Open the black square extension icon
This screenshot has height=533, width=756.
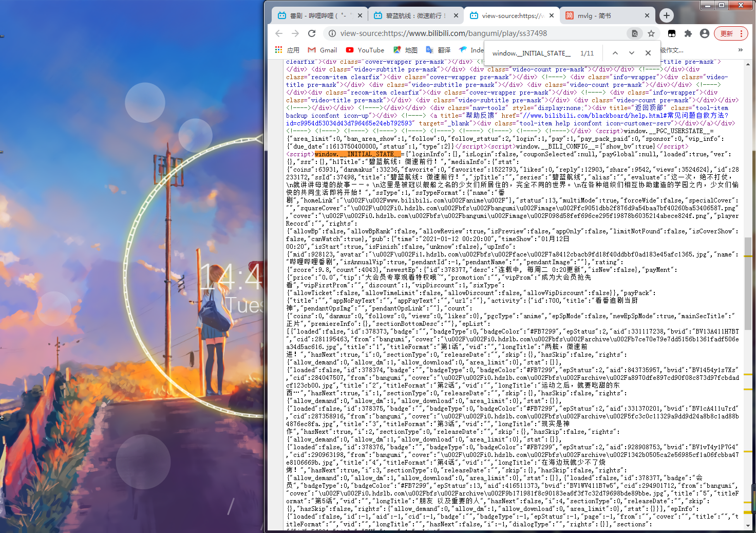[672, 33]
